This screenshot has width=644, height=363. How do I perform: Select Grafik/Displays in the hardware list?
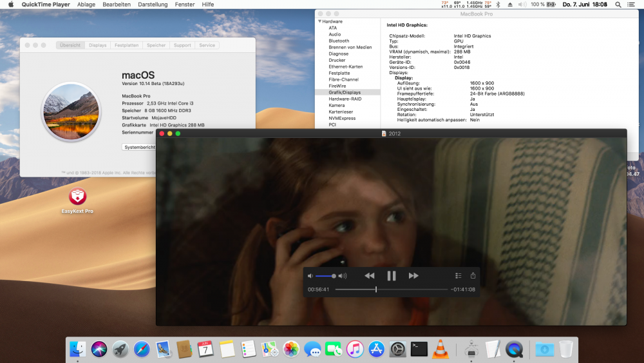pyautogui.click(x=348, y=92)
